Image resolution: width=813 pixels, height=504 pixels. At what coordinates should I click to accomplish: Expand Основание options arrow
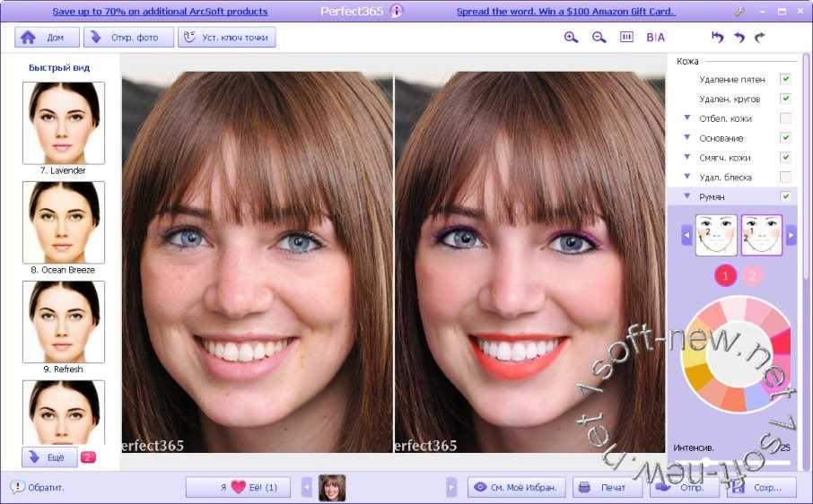pyautogui.click(x=687, y=138)
